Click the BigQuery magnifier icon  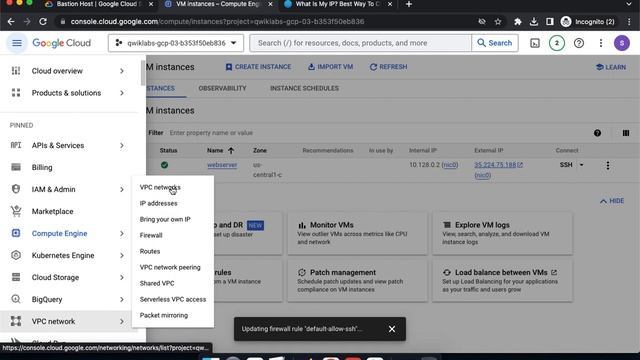pos(16,299)
